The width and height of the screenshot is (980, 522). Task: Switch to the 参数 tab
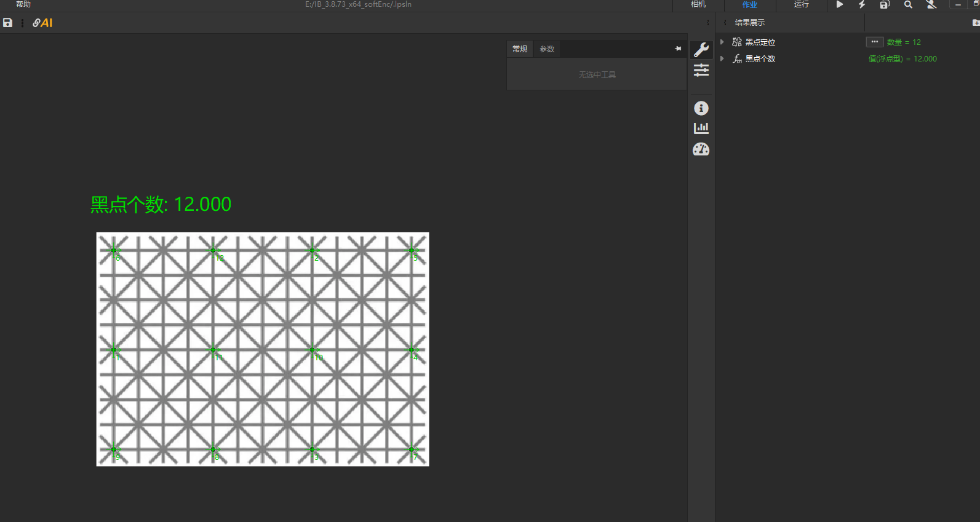click(547, 49)
